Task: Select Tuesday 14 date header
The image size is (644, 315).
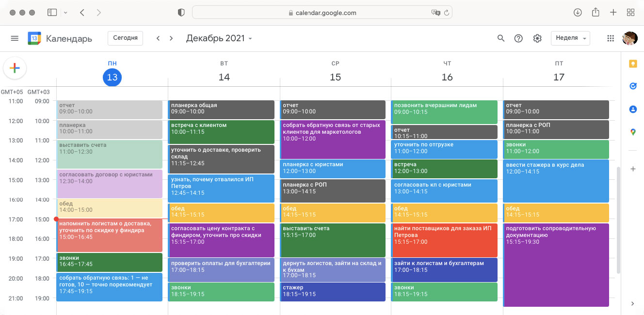Action: coord(224,77)
